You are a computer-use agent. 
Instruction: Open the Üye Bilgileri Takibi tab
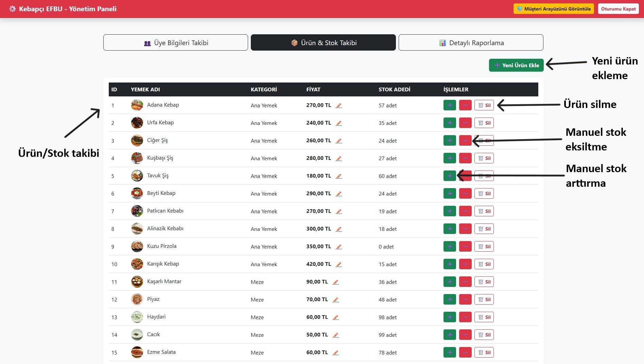pyautogui.click(x=176, y=42)
